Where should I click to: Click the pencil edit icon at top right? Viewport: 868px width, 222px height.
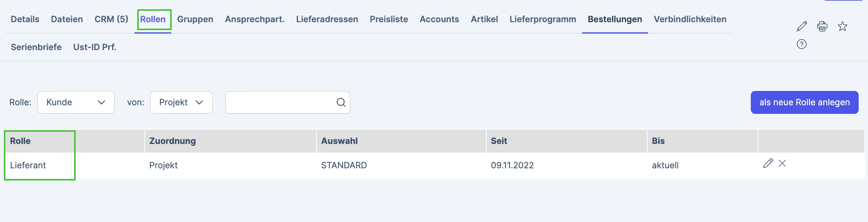(x=802, y=26)
